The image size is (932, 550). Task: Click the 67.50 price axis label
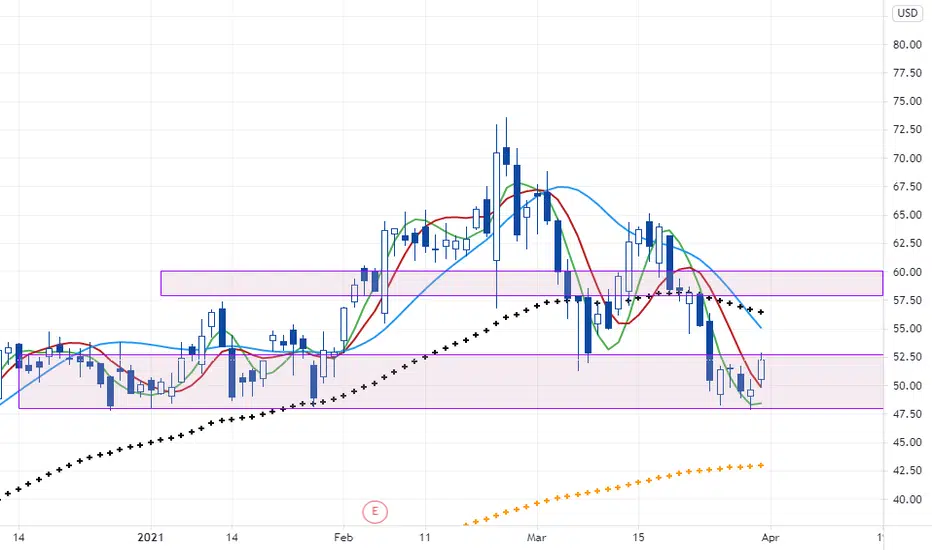907,187
